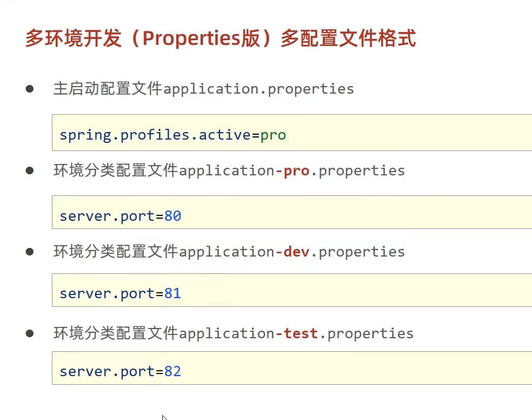Click the server.port text with value 81
Screen dimensions: 532x420
107,294
